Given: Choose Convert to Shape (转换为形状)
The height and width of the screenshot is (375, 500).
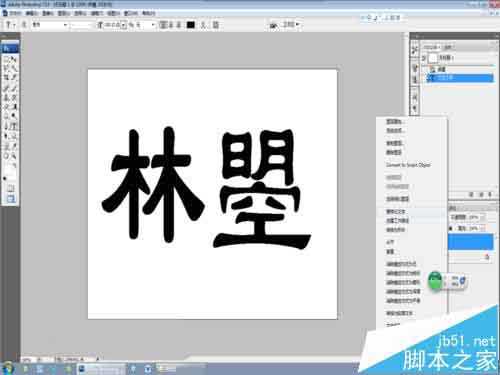Looking at the screenshot, I should click(x=396, y=230).
